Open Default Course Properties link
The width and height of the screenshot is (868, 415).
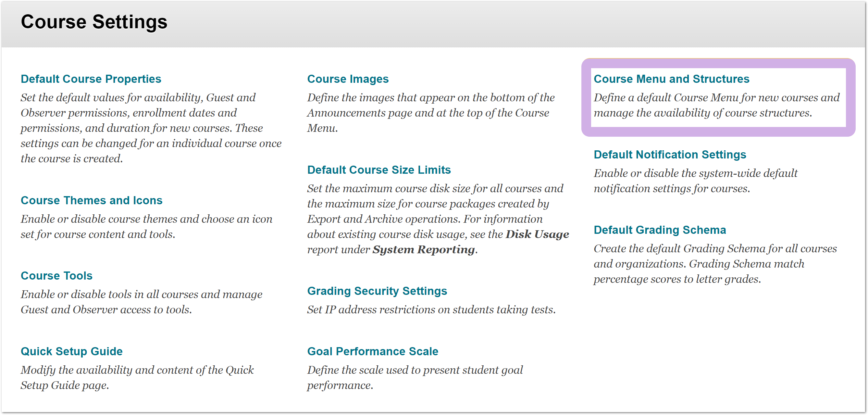[91, 79]
